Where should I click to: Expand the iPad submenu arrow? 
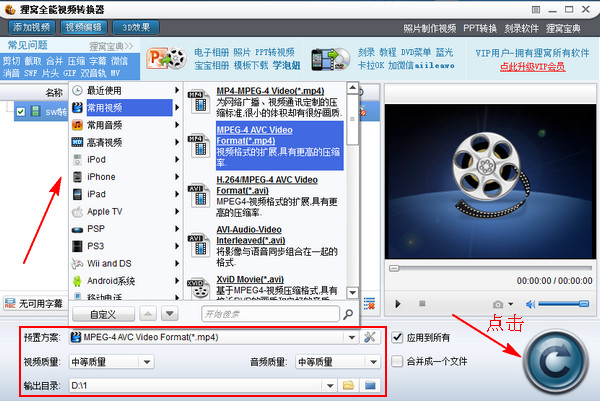click(x=177, y=194)
